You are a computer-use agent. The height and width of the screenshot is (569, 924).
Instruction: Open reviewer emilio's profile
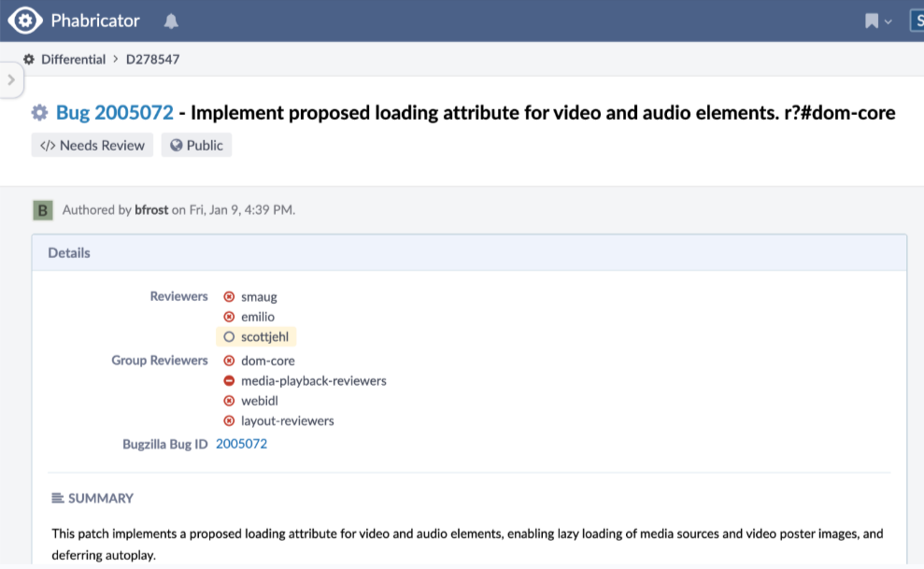point(258,317)
